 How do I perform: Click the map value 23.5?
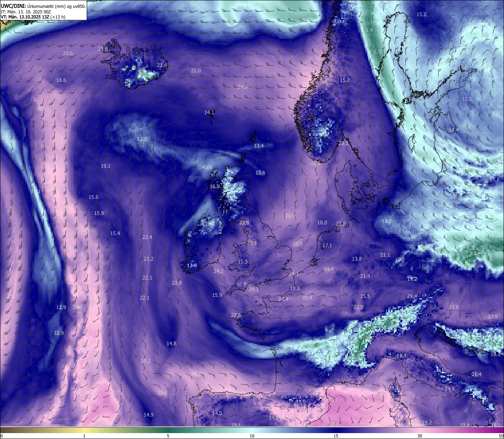click(358, 307)
